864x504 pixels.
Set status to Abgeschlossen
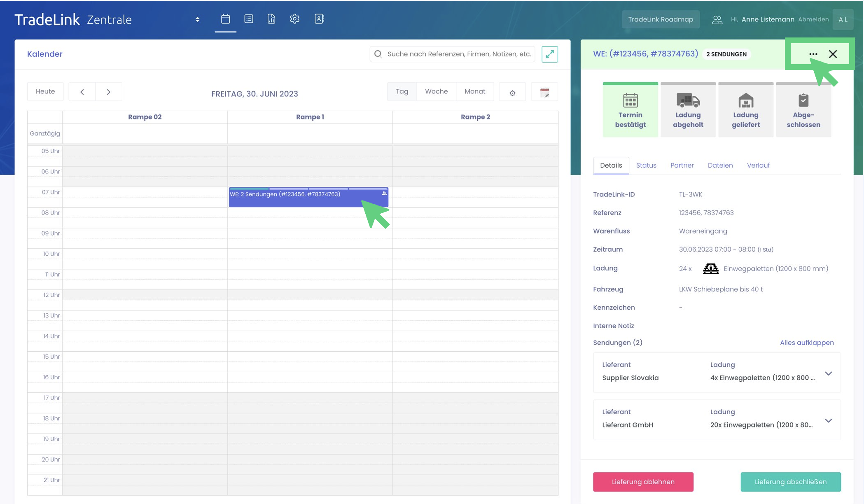(803, 110)
